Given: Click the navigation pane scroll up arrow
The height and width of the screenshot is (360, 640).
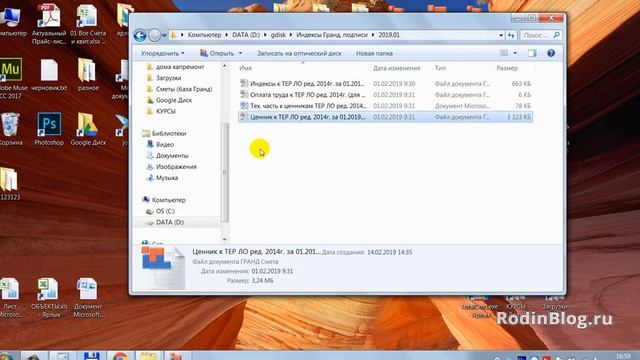Looking at the screenshot, I should [x=224, y=66].
